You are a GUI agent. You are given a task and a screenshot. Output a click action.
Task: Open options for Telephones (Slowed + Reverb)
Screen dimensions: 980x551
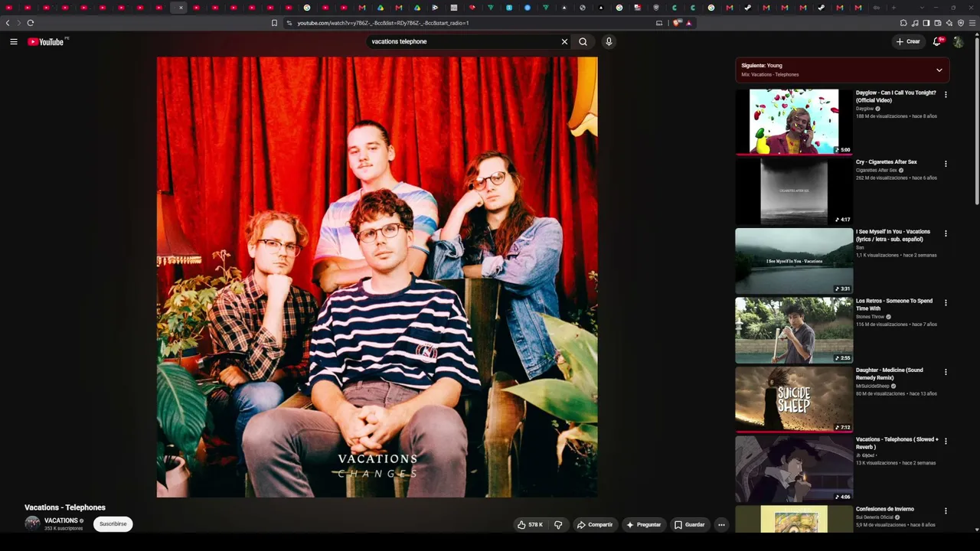click(x=946, y=442)
